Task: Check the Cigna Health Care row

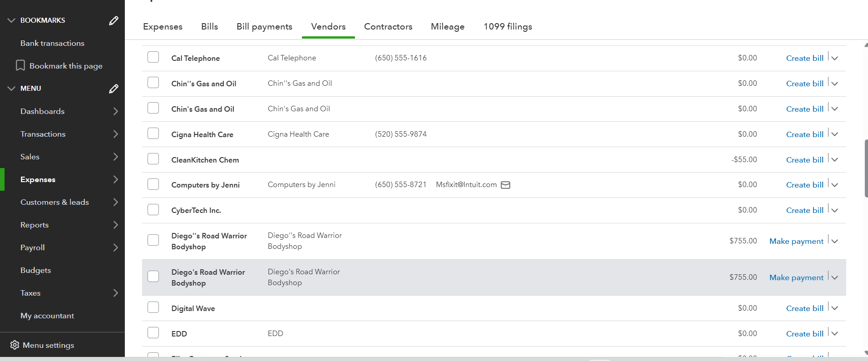Action: tap(153, 134)
